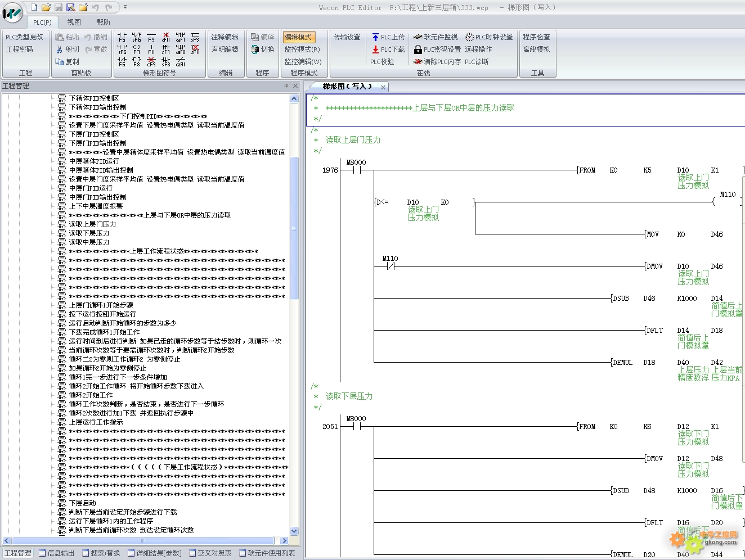Image resolution: width=745 pixels, height=560 pixels.
Task: Select tree item 上层运行工作指示
Action: click(x=96, y=422)
